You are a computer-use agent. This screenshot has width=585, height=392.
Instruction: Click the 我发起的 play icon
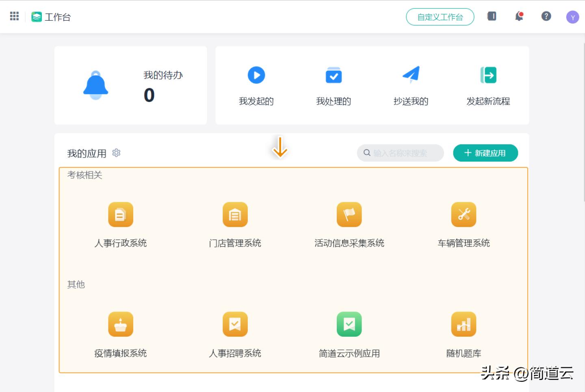coord(256,75)
